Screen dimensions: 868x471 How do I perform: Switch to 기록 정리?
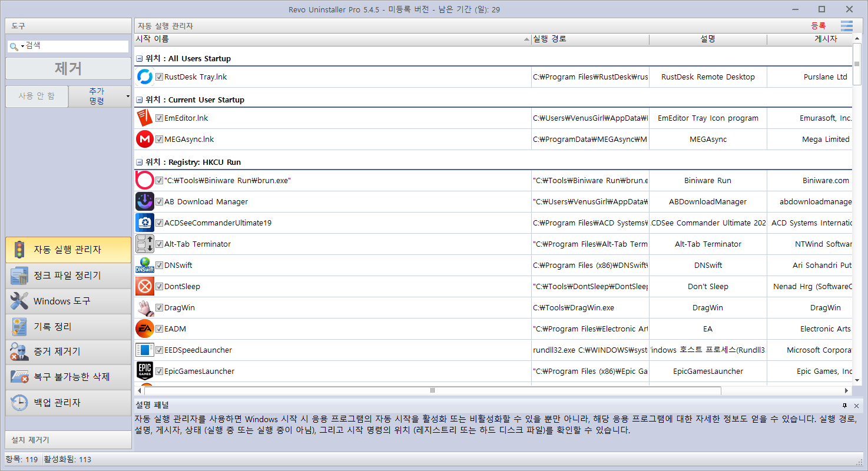[68, 327]
